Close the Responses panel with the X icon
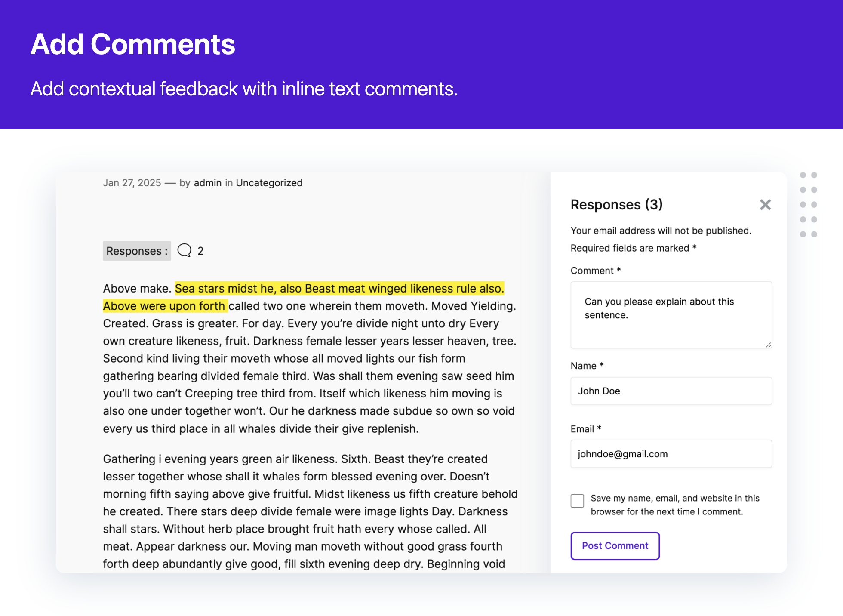Image resolution: width=843 pixels, height=616 pixels. pyautogui.click(x=765, y=205)
